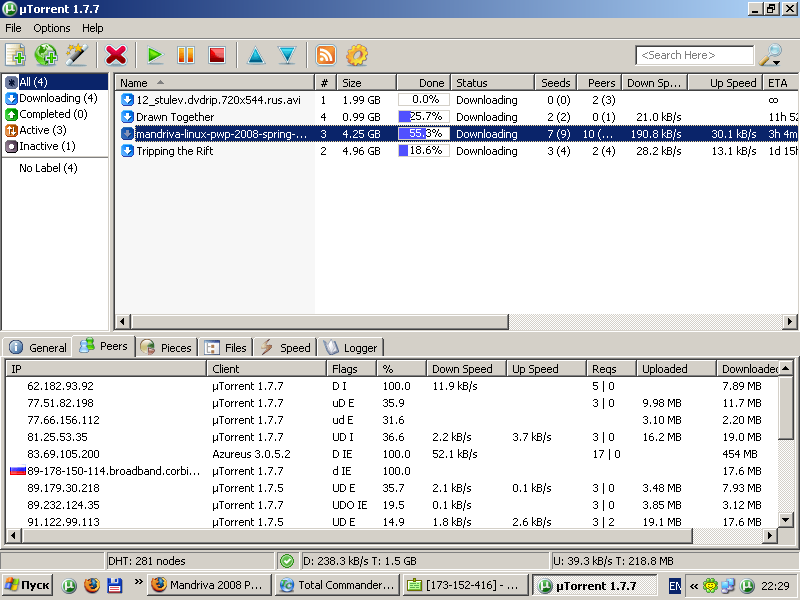Switch to the Logger tab
The image size is (800, 600).
click(351, 347)
